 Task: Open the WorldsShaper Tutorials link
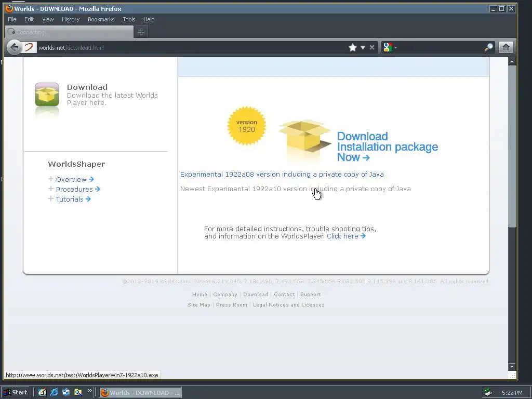coord(73,199)
